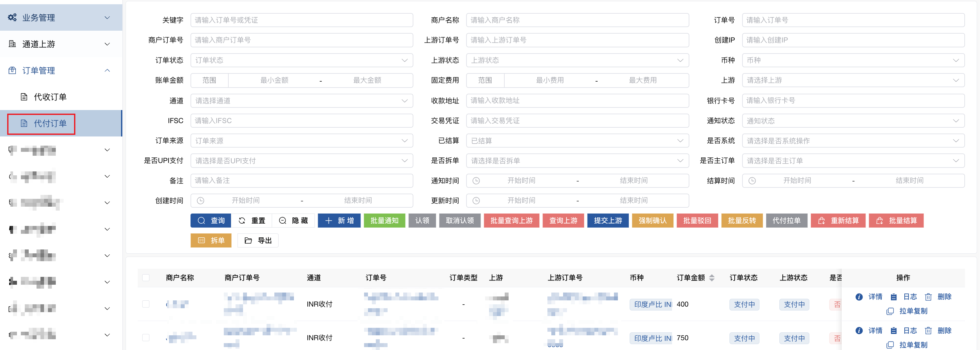Open the 订单状态 dropdown
980x350 pixels.
pyautogui.click(x=301, y=60)
